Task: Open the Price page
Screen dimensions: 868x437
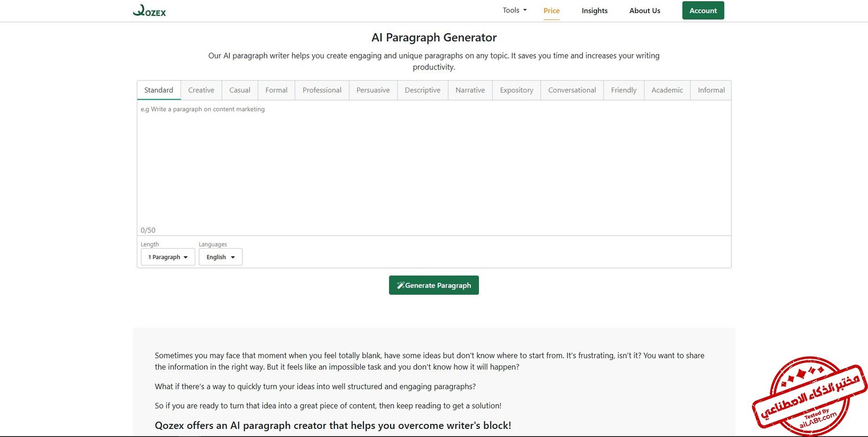Action: pos(551,11)
